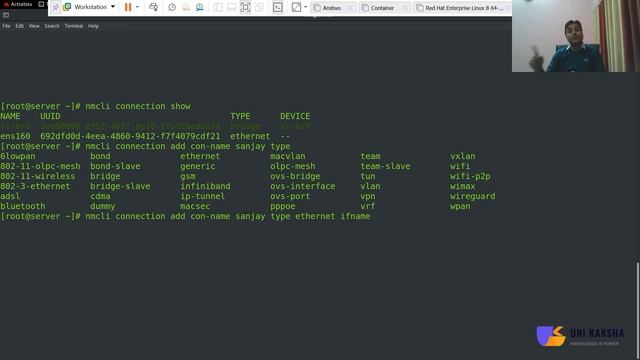This screenshot has width=640, height=360.
Task: Click the '802-11-olpc-mesh' type option
Action: [x=40, y=166]
